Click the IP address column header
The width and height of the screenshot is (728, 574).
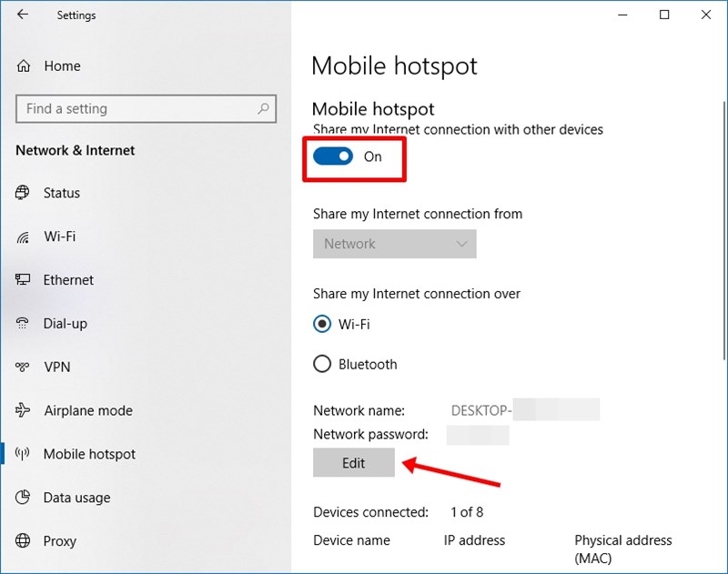(474, 540)
